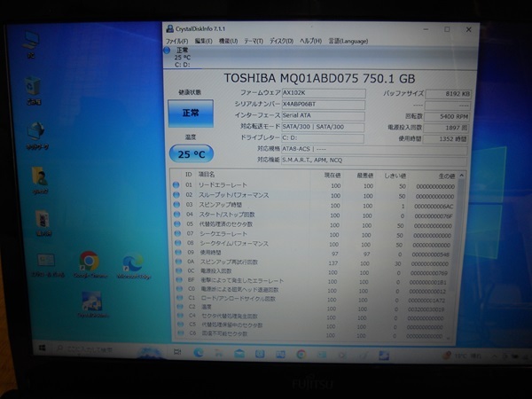
Task: Select the row 0A スピンアップ再試行回数
Action: click(314, 263)
